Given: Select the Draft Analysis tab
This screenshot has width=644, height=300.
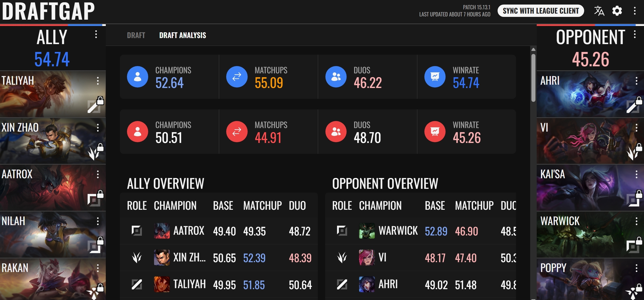Looking at the screenshot, I should tap(183, 35).
